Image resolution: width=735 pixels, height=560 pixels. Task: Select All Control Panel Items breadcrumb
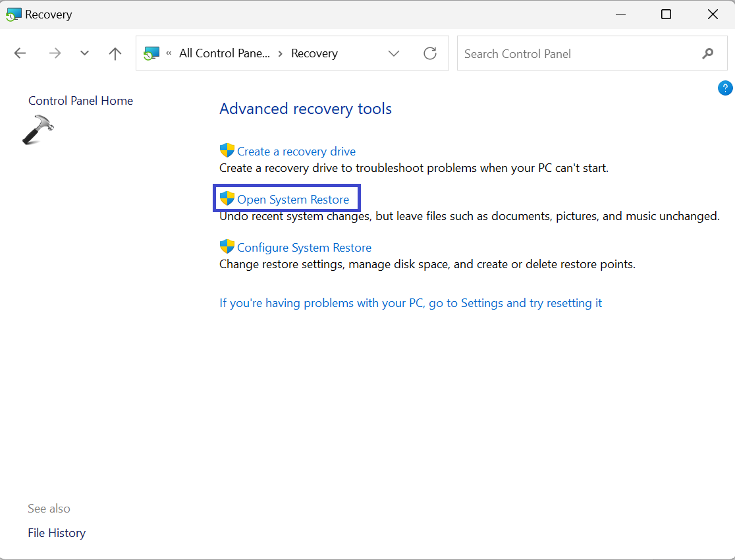point(224,53)
